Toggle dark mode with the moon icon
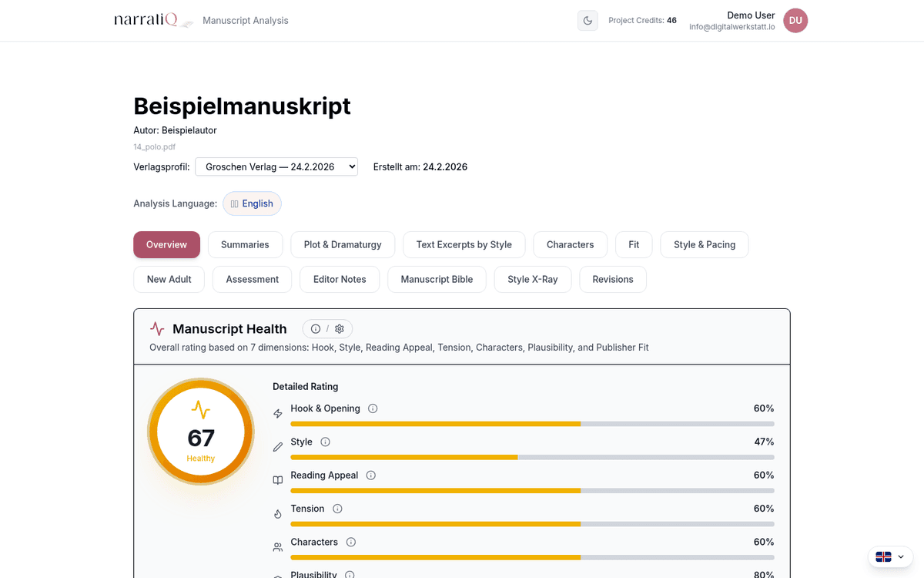The width and height of the screenshot is (924, 578). click(588, 20)
